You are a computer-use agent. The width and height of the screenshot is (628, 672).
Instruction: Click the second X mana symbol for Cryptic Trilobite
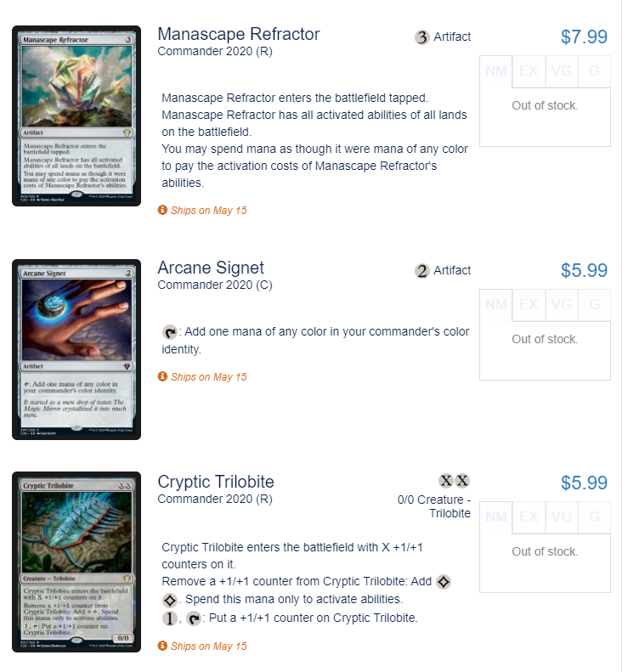point(462,481)
